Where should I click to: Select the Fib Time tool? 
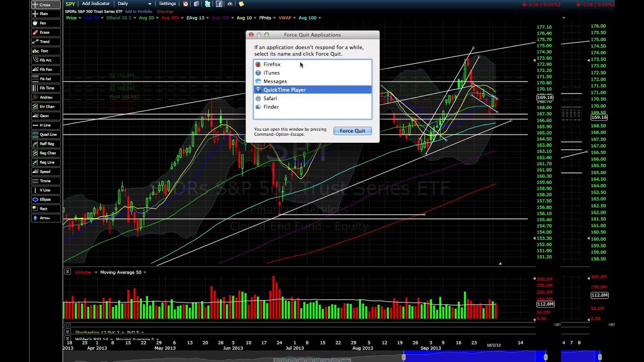coord(45,88)
